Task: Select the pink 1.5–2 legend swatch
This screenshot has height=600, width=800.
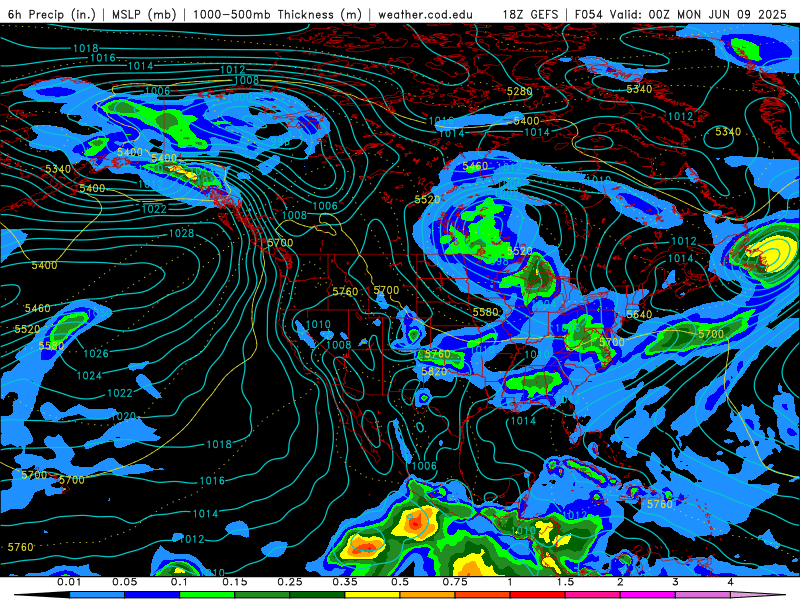Action: point(593,595)
